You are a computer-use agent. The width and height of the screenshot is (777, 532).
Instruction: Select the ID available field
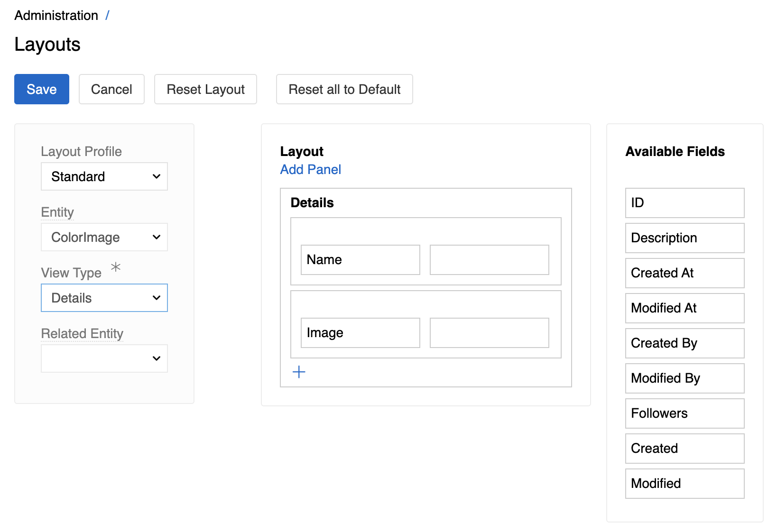click(685, 203)
